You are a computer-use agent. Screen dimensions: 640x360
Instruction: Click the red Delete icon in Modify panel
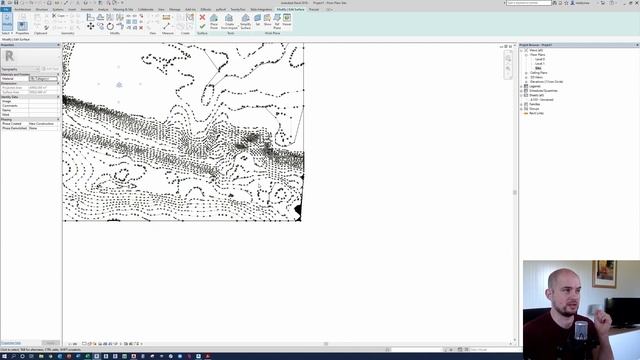(141, 28)
